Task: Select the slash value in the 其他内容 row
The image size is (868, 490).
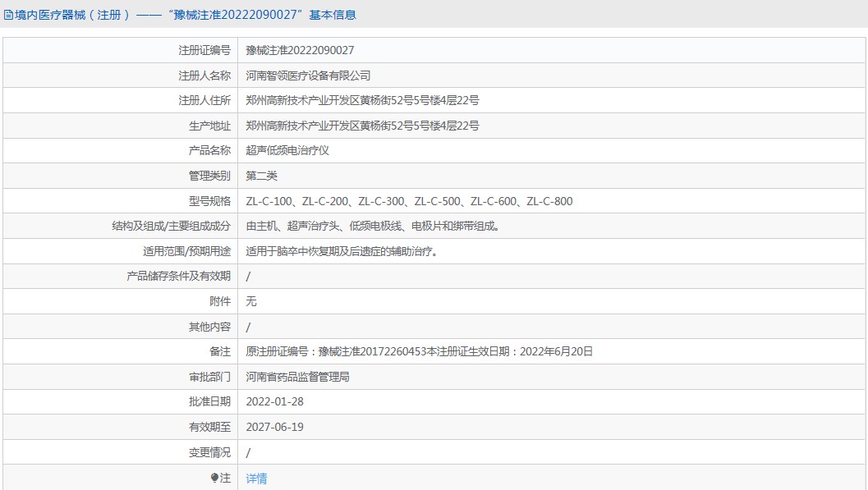Action: [x=248, y=327]
